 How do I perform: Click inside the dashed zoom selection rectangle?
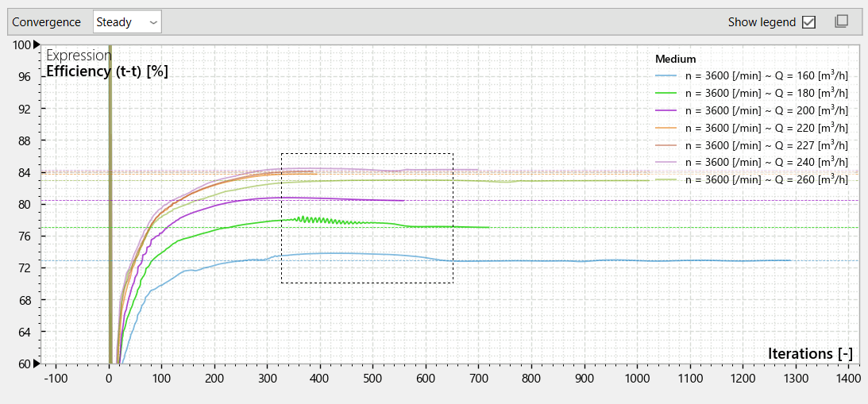[x=367, y=218]
